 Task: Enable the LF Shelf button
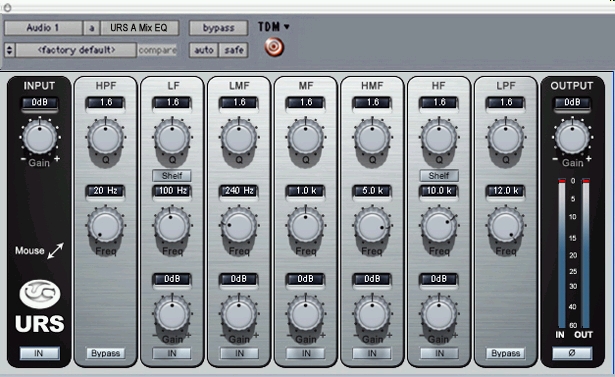(x=172, y=175)
